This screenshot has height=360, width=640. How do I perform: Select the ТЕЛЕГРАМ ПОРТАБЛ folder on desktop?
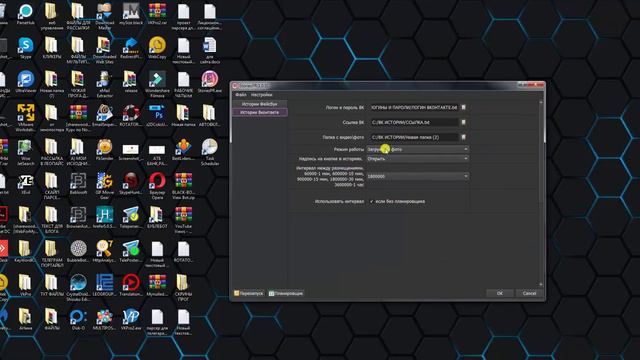click(52, 253)
